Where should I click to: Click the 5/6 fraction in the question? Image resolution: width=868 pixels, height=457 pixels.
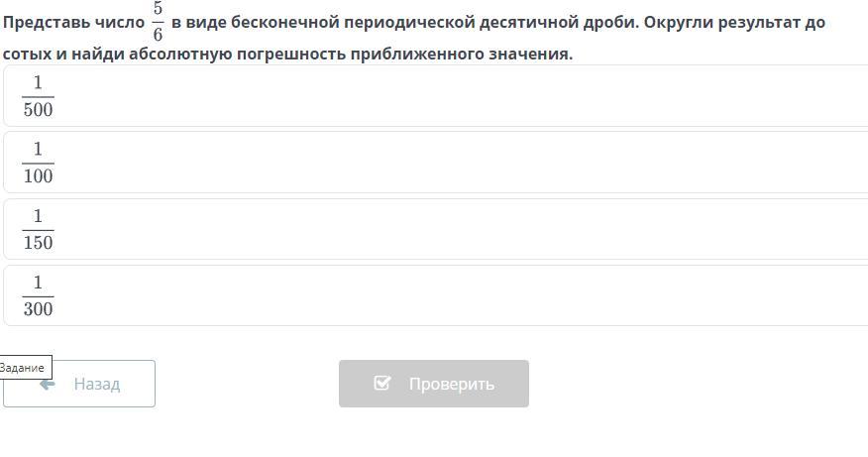pos(158,22)
